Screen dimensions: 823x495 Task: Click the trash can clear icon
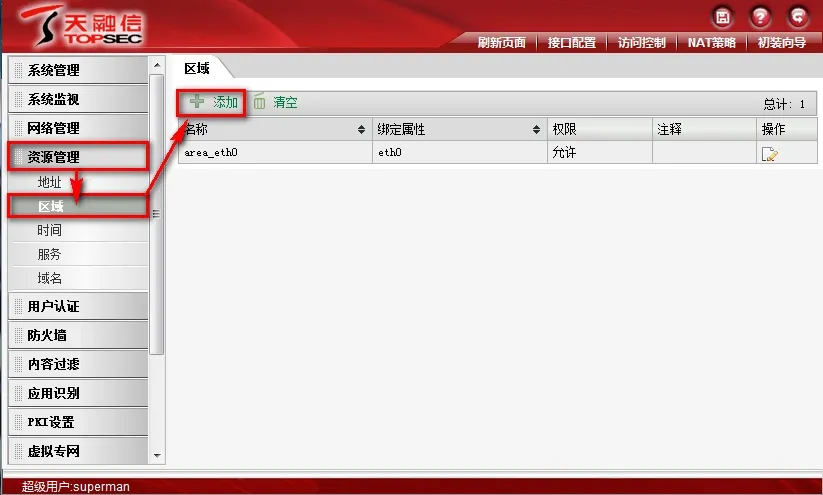coord(259,101)
